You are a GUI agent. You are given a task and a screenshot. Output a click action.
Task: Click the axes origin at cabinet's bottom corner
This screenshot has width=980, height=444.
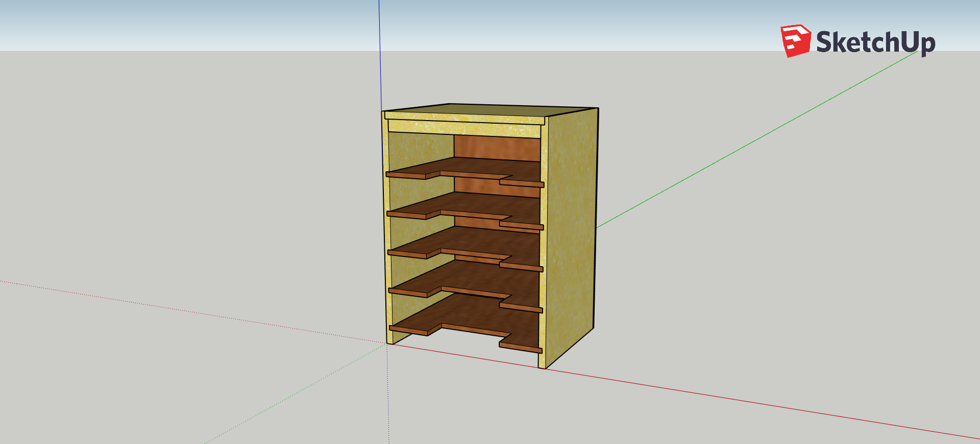pyautogui.click(x=387, y=343)
